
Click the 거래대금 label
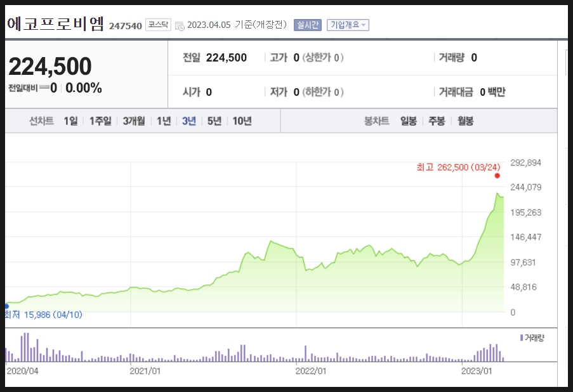coord(456,92)
